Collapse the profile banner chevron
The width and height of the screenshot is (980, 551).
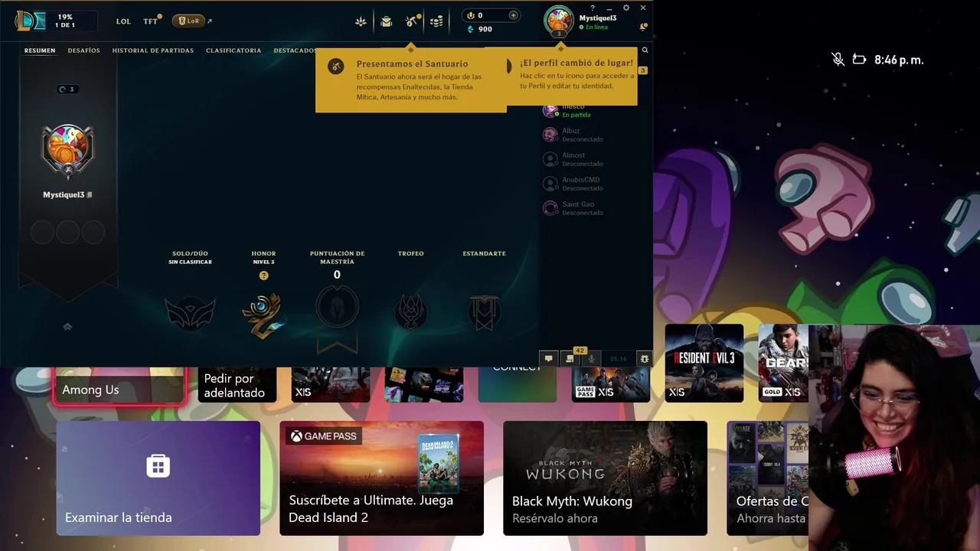coord(67,327)
